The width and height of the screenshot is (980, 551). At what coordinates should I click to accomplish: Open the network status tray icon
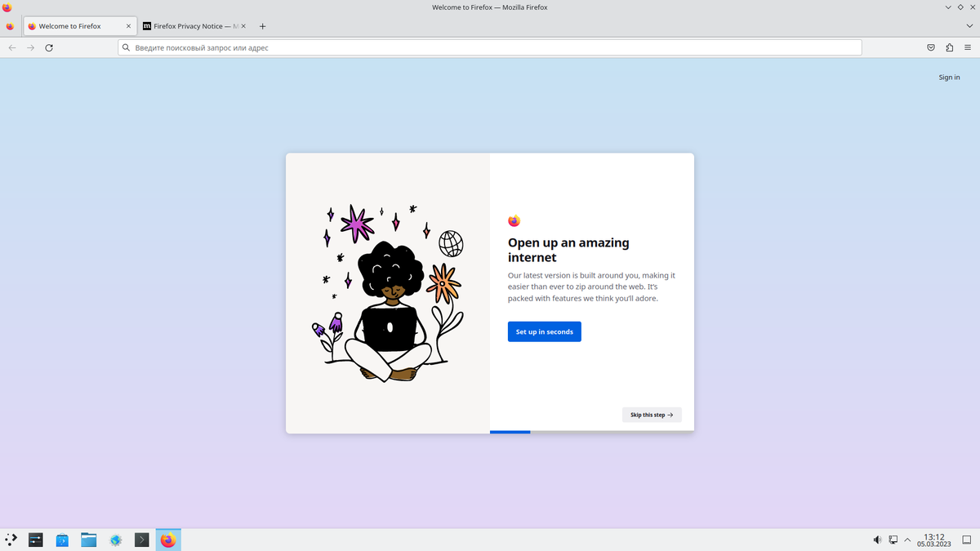click(893, 540)
